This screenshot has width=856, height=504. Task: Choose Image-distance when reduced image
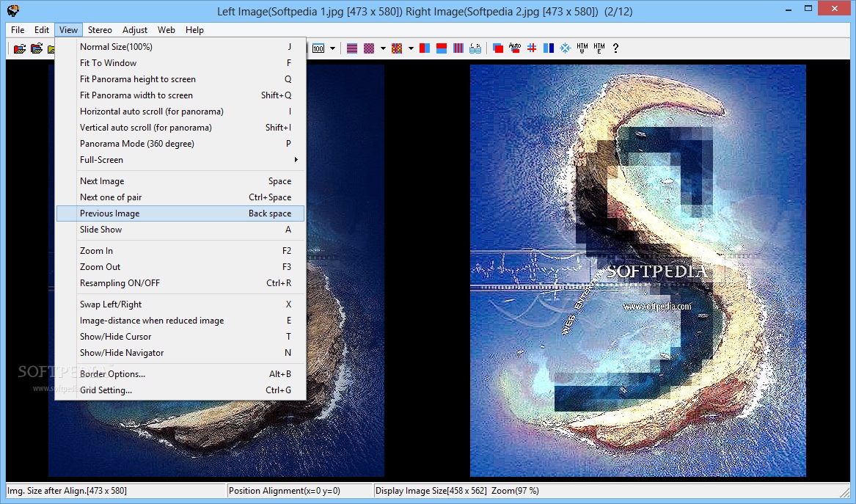pyautogui.click(x=180, y=321)
